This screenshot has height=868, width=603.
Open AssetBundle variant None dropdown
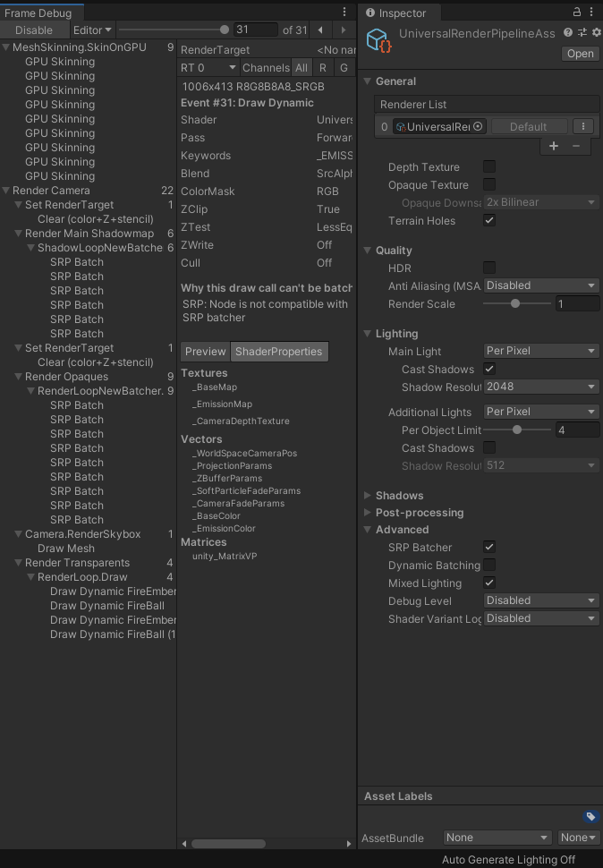tap(578, 838)
